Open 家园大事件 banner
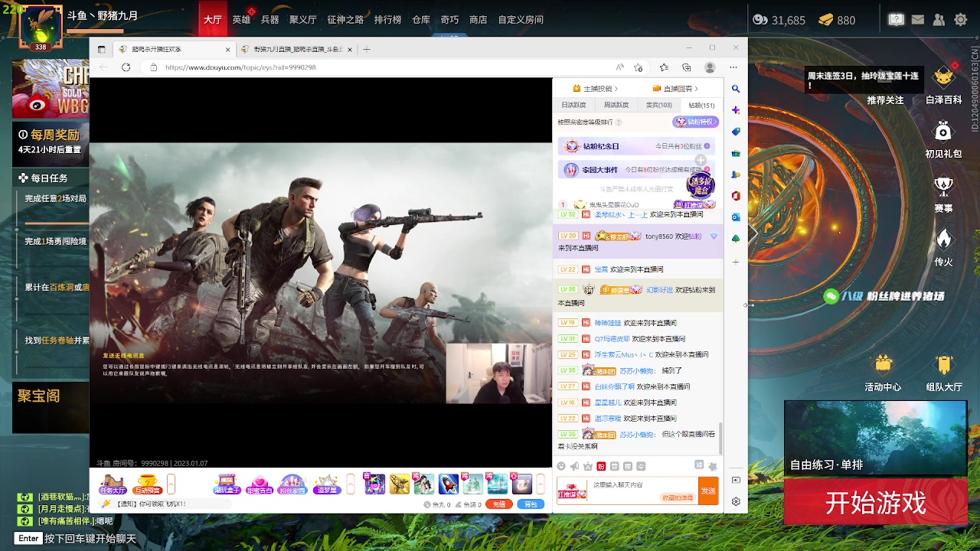Viewport: 980px width, 551px height. click(x=637, y=170)
